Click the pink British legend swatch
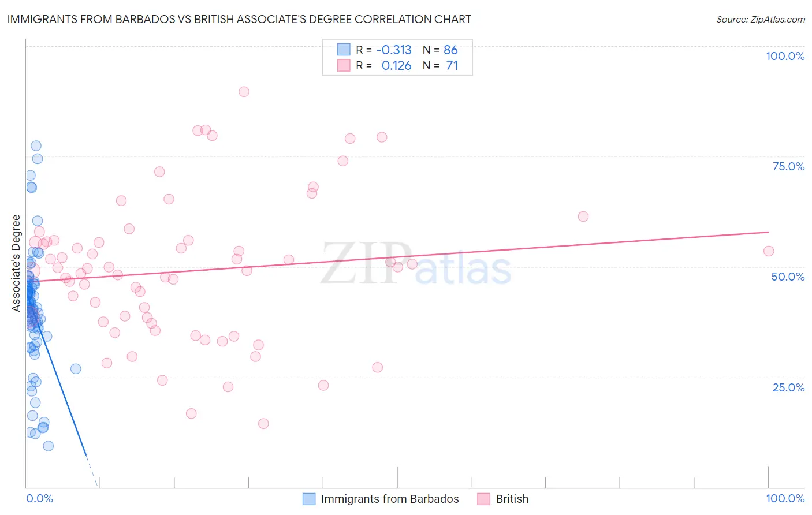812x515 pixels. (484, 499)
